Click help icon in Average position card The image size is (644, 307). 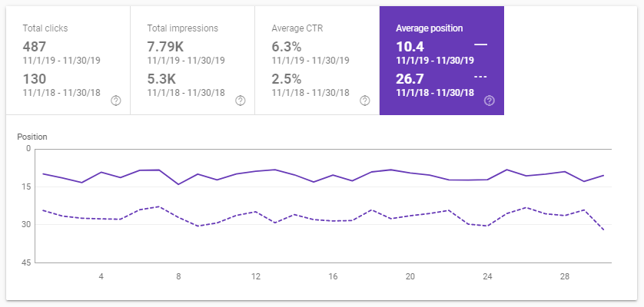pos(490,100)
